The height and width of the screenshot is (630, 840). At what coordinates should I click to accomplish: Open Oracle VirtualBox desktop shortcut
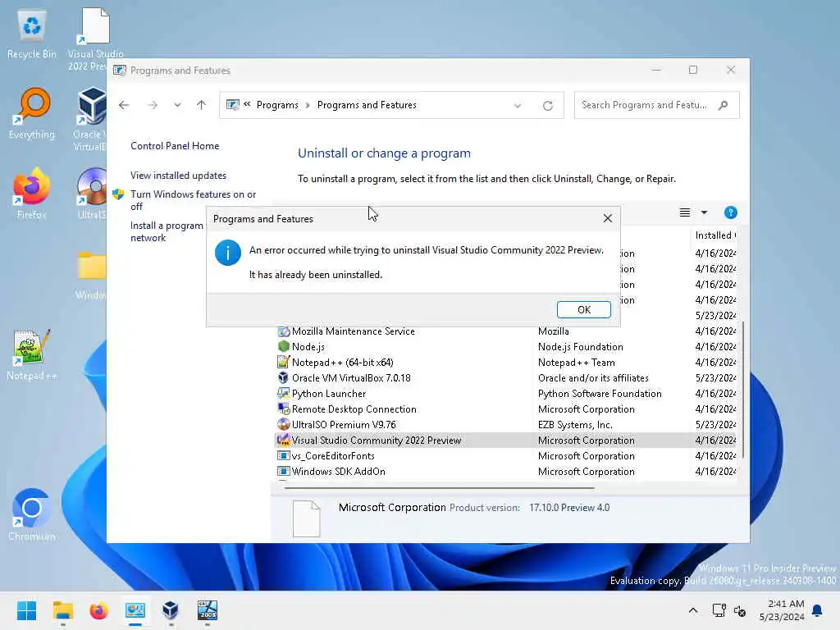pos(91,118)
